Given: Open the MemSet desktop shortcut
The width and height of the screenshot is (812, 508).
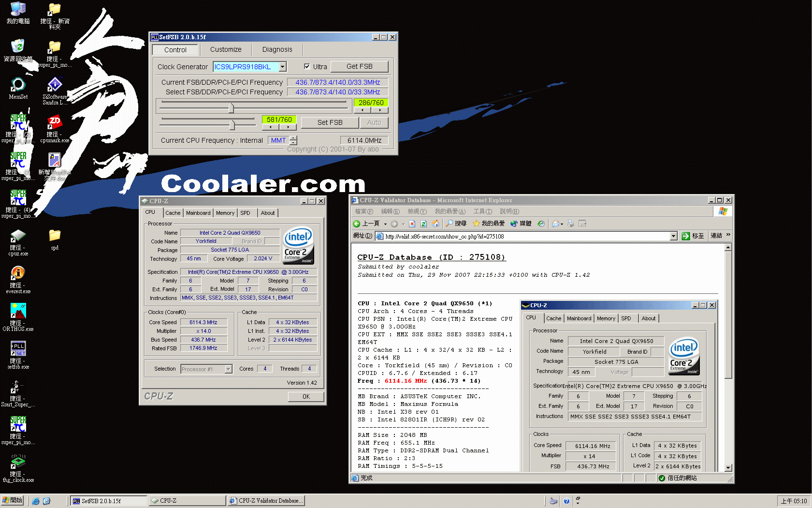Looking at the screenshot, I should pyautogui.click(x=18, y=89).
